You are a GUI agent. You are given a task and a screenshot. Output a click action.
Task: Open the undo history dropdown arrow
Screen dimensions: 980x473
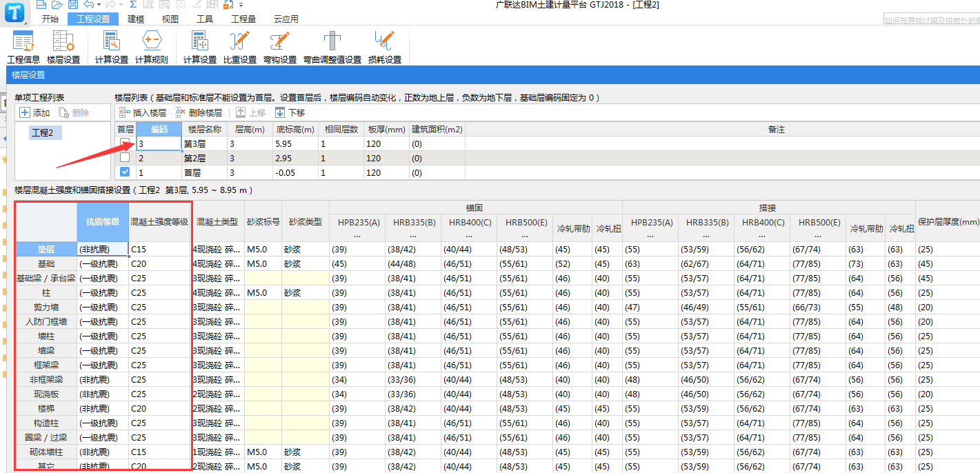tap(99, 5)
